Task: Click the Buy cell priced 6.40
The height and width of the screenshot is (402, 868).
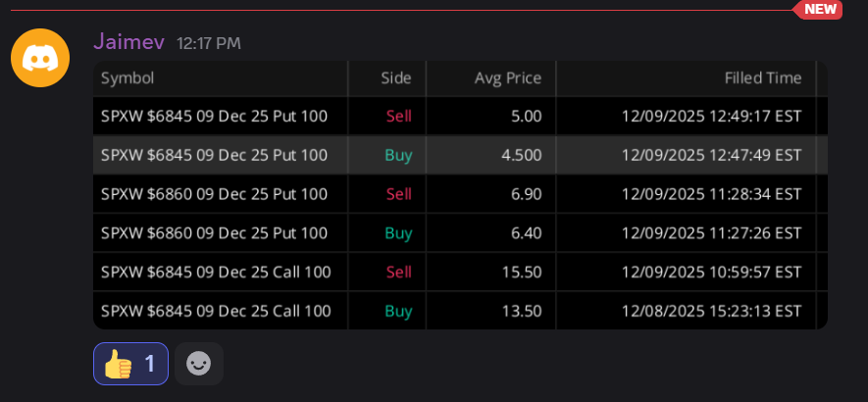Action: click(398, 233)
